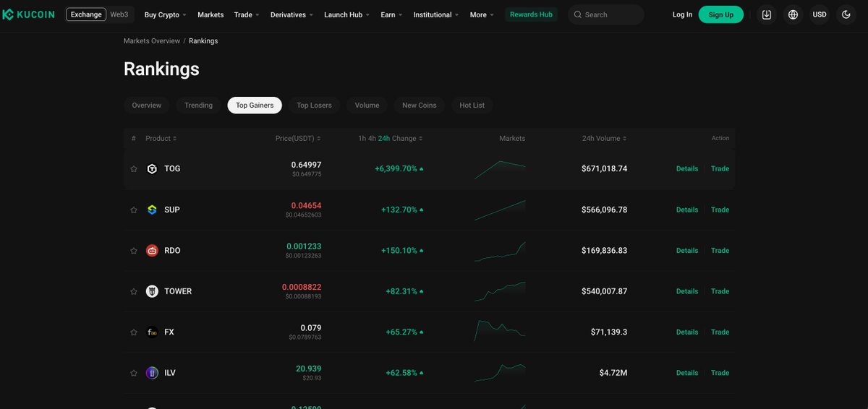Open the Rewards Hub button

[x=531, y=14]
